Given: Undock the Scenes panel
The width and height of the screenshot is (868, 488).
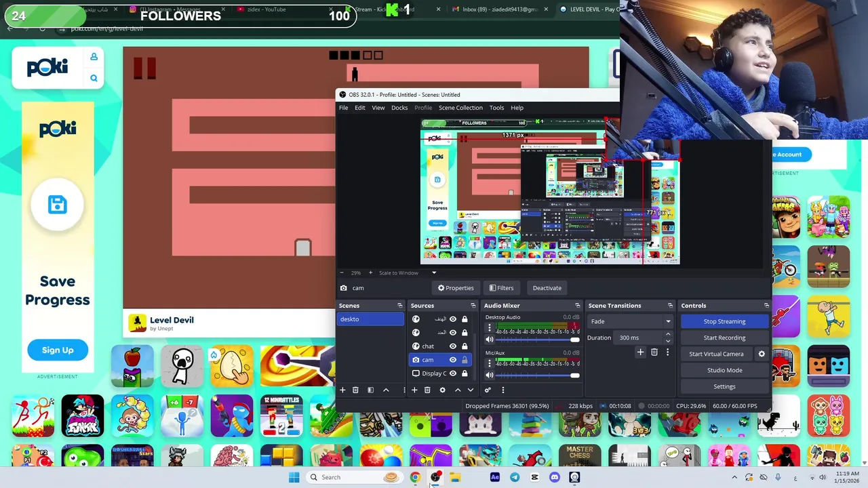Looking at the screenshot, I should pyautogui.click(x=400, y=306).
